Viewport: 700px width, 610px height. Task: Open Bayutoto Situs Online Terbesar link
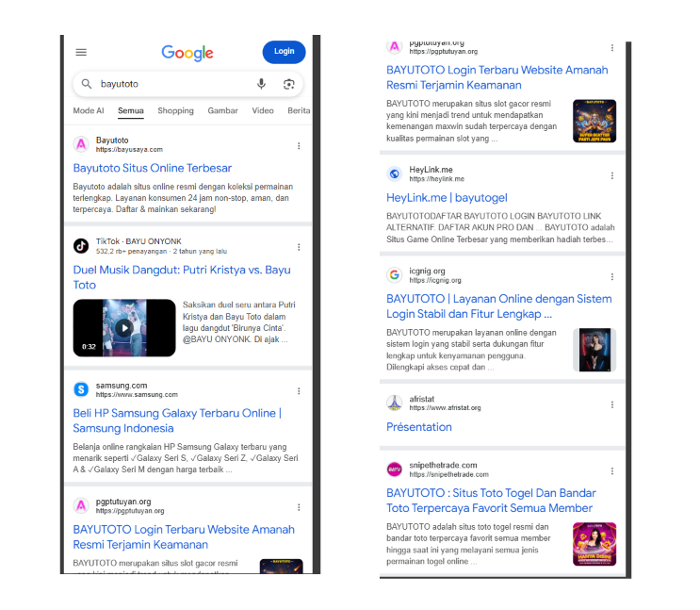coord(153,168)
